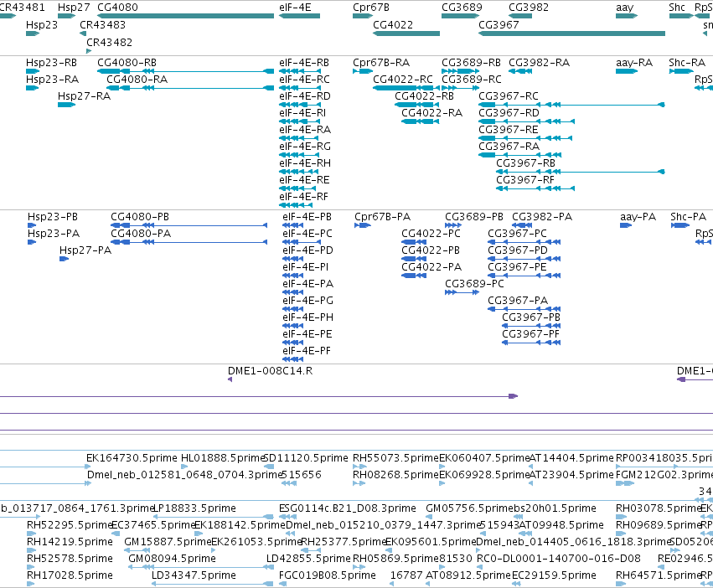
Task: Click protein CG3689-PC label
Action: pos(474,284)
